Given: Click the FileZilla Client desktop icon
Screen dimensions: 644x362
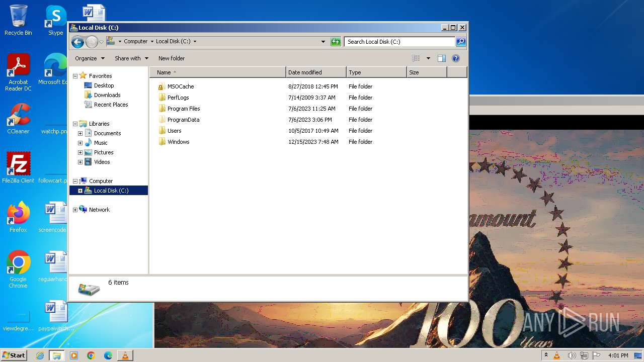Looking at the screenshot, I should tap(18, 168).
